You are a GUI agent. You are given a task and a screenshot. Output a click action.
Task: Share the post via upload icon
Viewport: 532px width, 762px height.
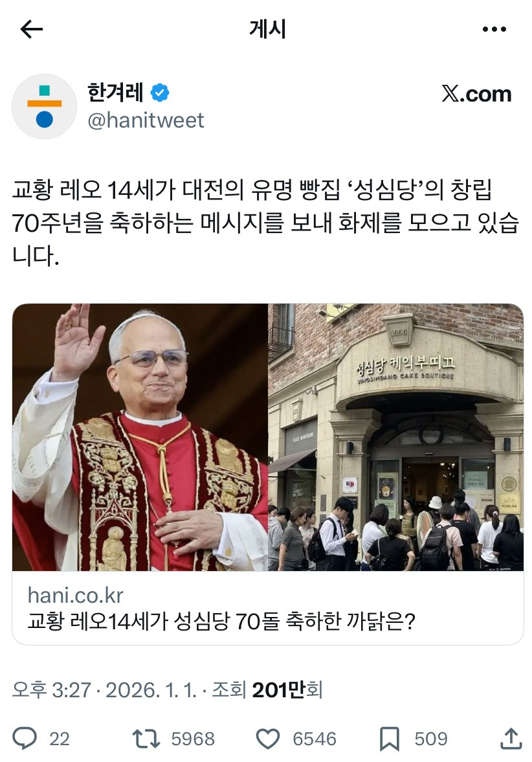511,738
